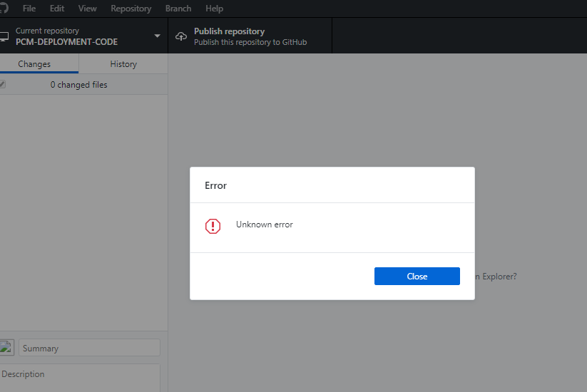
Task: Click the 'Error' dialog title
Action: pyautogui.click(x=215, y=185)
